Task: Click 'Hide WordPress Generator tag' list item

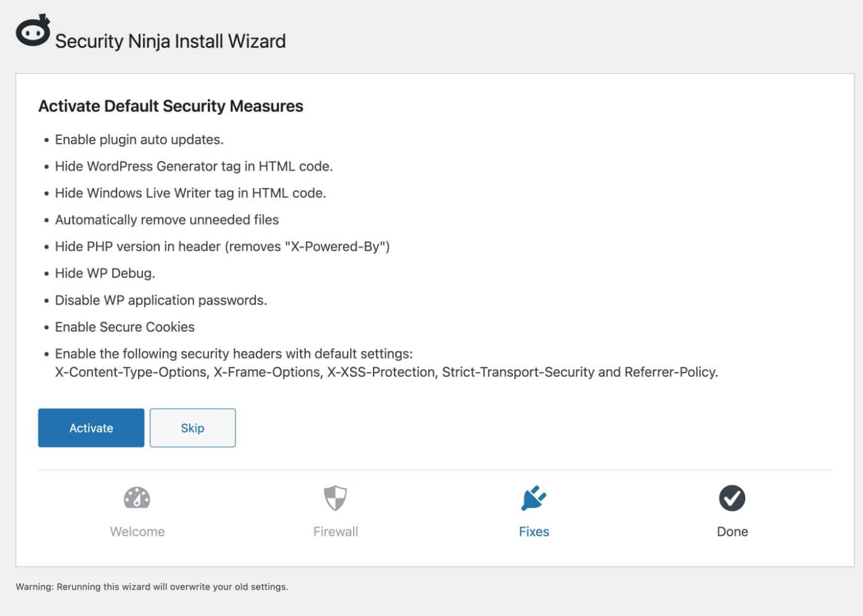Action: [x=194, y=166]
